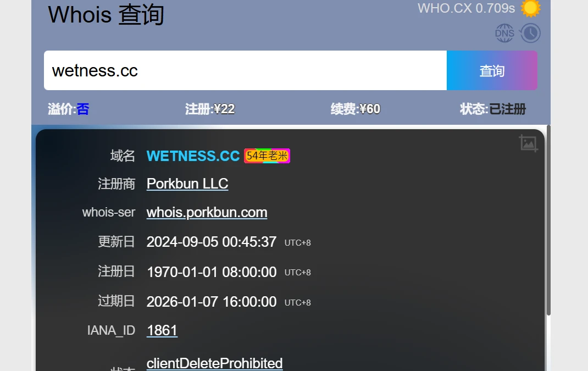Click the colorful 54年老米 age badge
Image resolution: width=588 pixels, height=371 pixels.
click(267, 156)
